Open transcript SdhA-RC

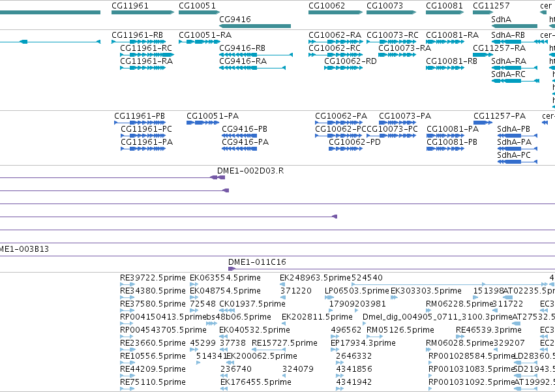[x=508, y=74]
